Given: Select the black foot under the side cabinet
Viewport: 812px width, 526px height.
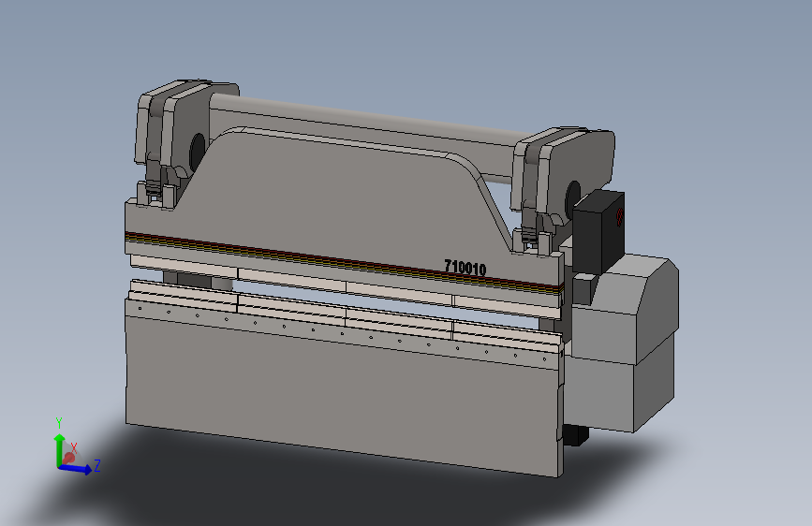Looking at the screenshot, I should click(575, 434).
